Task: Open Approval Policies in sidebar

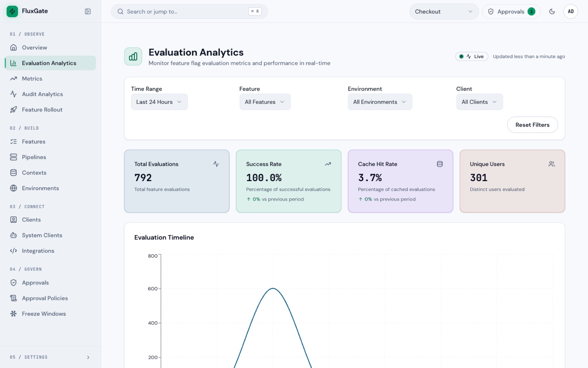Action: tap(50, 298)
